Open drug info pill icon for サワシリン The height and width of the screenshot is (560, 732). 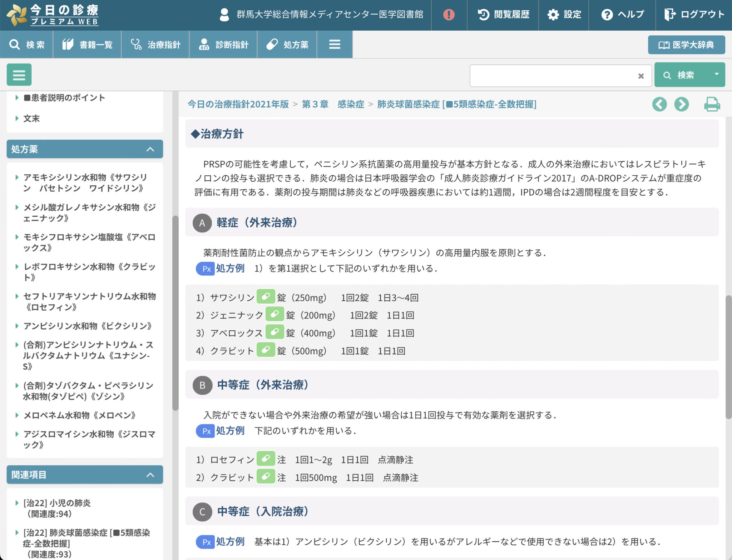266,297
